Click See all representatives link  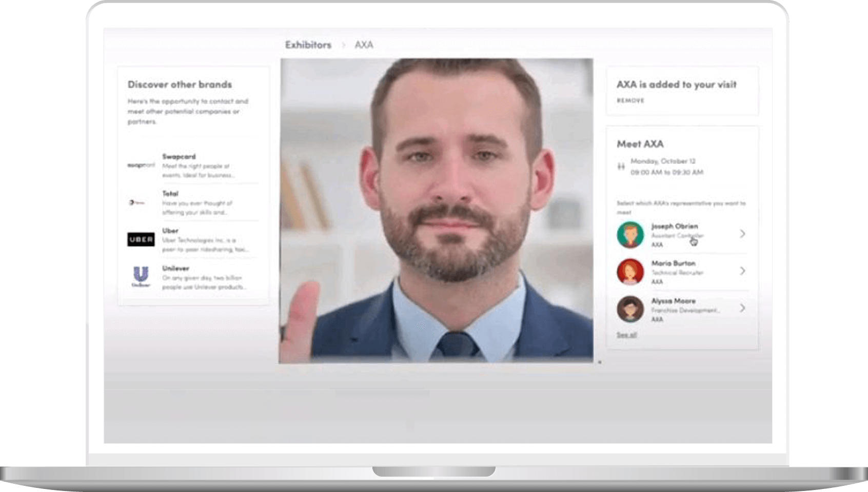(626, 335)
